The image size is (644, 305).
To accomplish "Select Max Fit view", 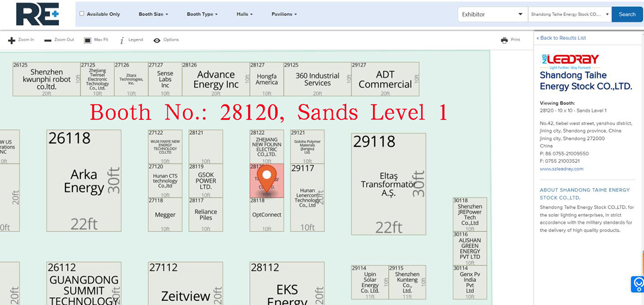I will (96, 40).
